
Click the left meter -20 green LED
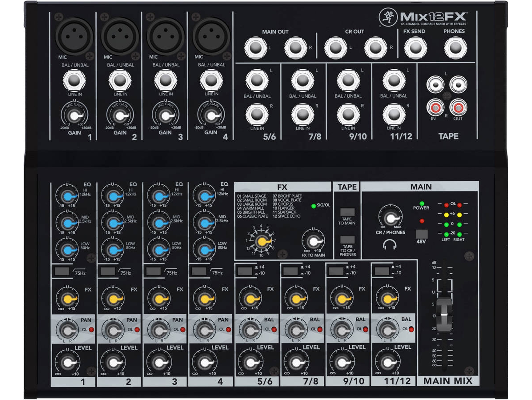pos(446,234)
